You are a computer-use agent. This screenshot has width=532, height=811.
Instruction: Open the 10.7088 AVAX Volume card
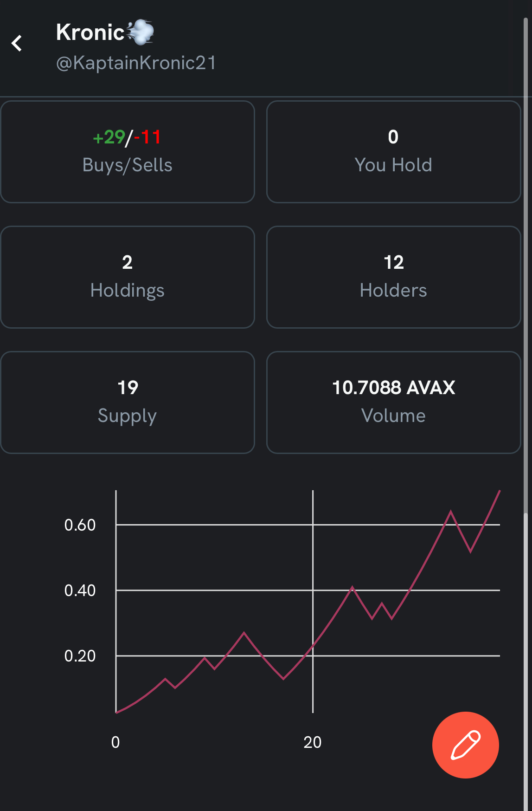tap(393, 402)
